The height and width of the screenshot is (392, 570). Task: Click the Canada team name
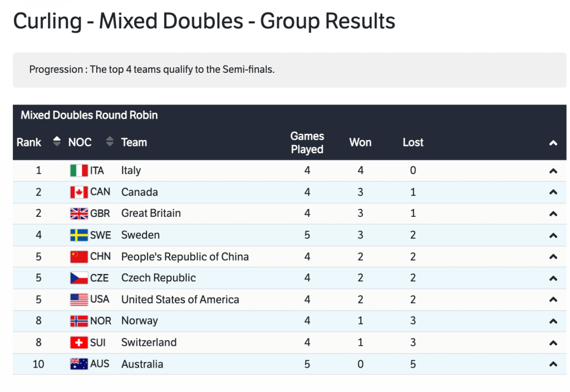coord(140,192)
